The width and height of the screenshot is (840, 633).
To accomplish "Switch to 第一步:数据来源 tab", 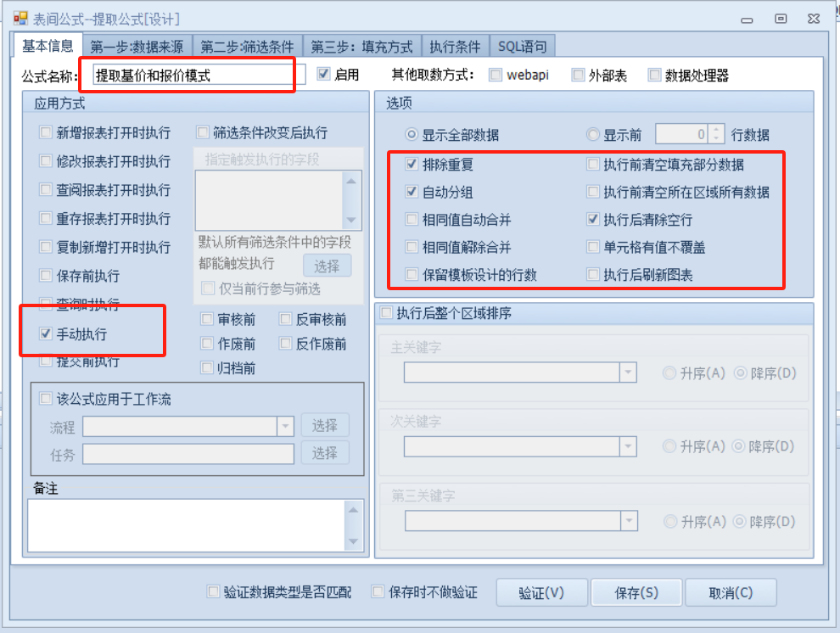I will [x=137, y=47].
